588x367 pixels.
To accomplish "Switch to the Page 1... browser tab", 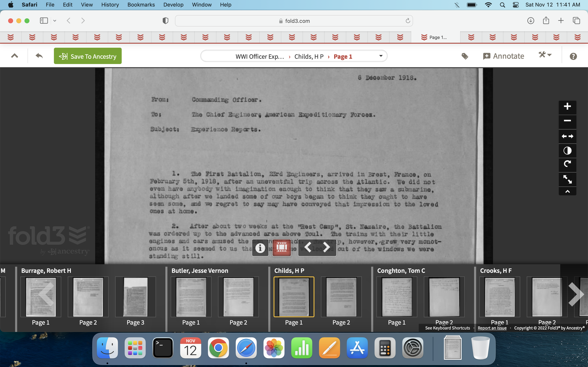I will click(435, 37).
